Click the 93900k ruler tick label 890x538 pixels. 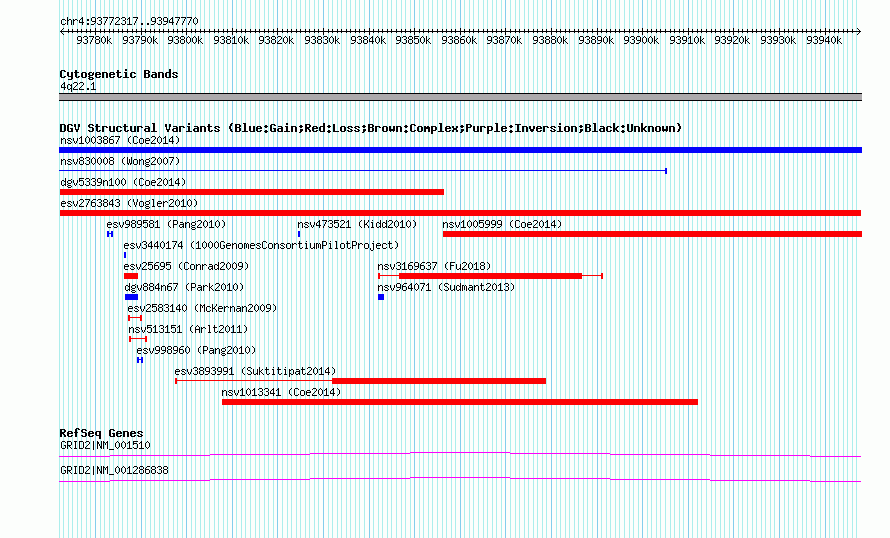coord(641,40)
